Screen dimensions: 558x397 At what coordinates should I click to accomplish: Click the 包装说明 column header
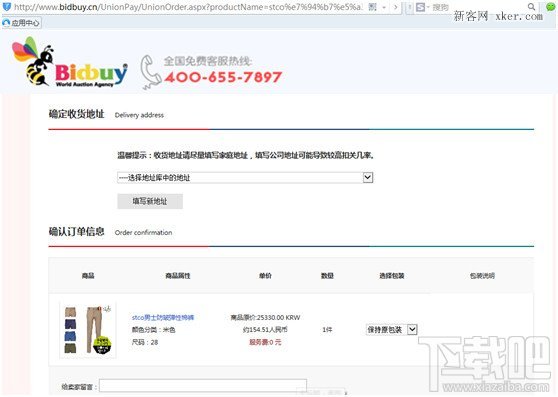pyautogui.click(x=482, y=276)
